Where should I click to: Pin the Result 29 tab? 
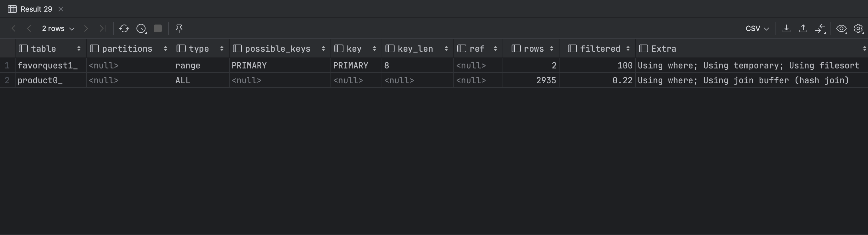pos(179,29)
